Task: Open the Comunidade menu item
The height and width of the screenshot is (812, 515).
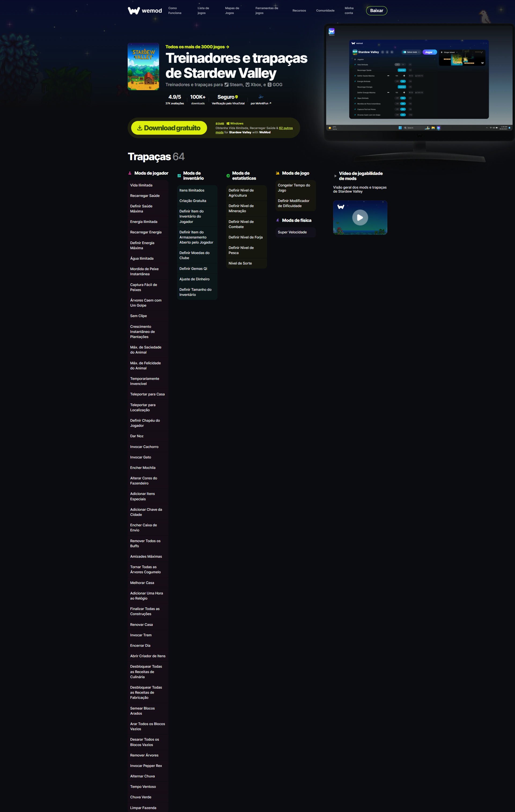Action: tap(325, 10)
